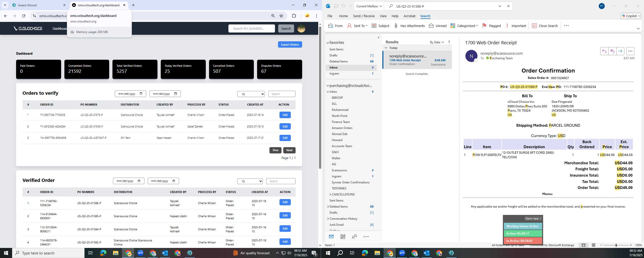Click the Reply All arrow in Outlook

pos(612,51)
